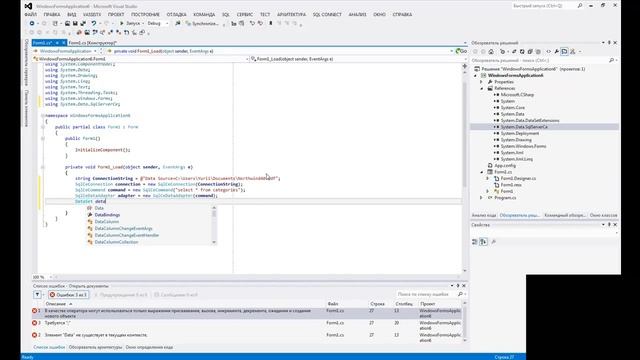The height and width of the screenshot is (360, 640).
Task: Click the Запуск (start debugging) button
Action: [130, 24]
